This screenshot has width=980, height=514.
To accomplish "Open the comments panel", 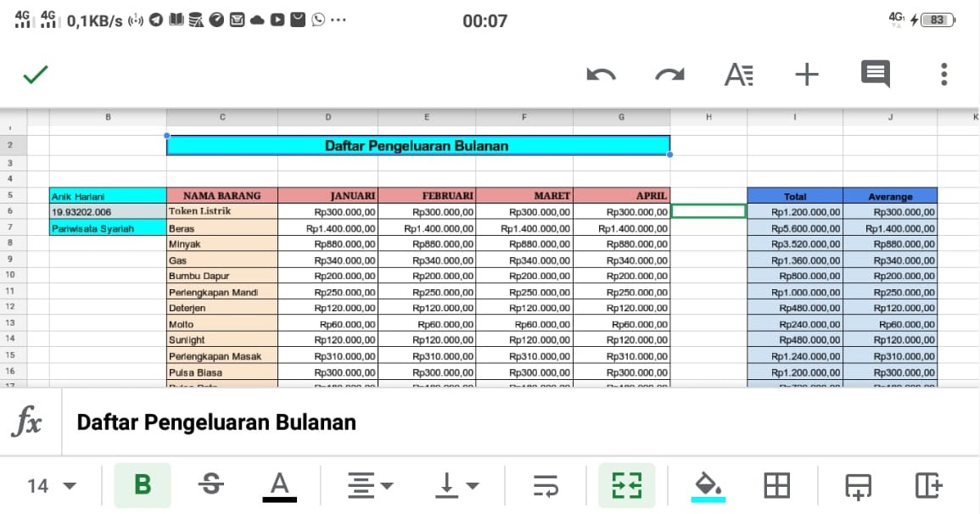I will pos(875,75).
